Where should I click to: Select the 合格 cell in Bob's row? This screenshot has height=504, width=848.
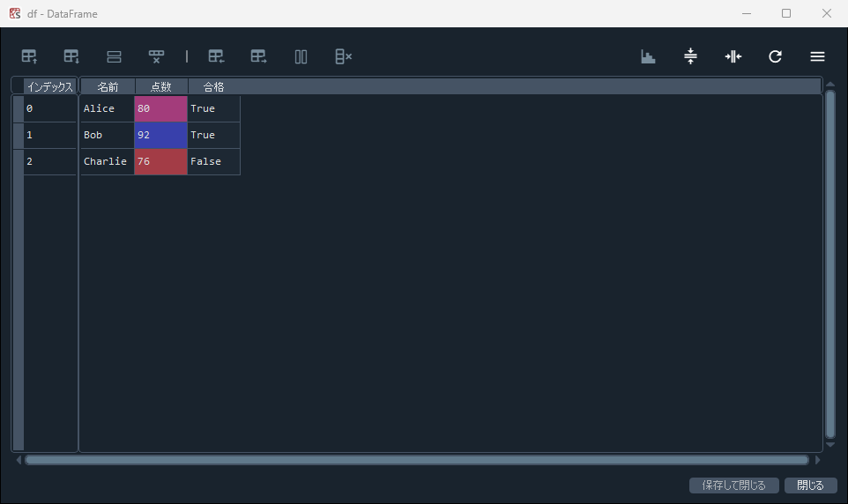click(x=213, y=135)
